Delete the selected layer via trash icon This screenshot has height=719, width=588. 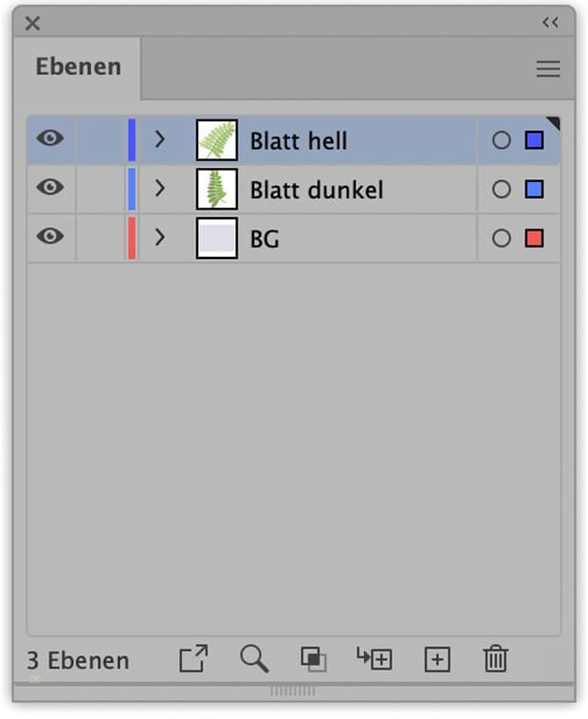[x=495, y=658]
